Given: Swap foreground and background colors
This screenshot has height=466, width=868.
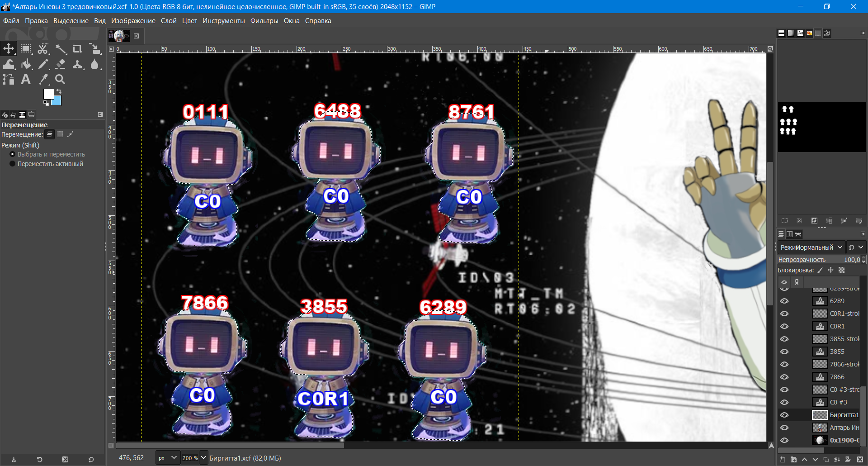Looking at the screenshot, I should (58, 91).
